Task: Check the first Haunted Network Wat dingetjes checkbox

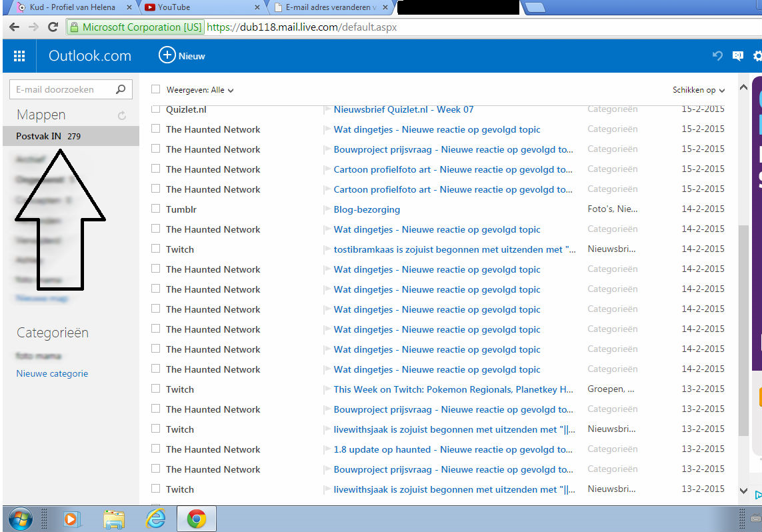Action: [155, 128]
